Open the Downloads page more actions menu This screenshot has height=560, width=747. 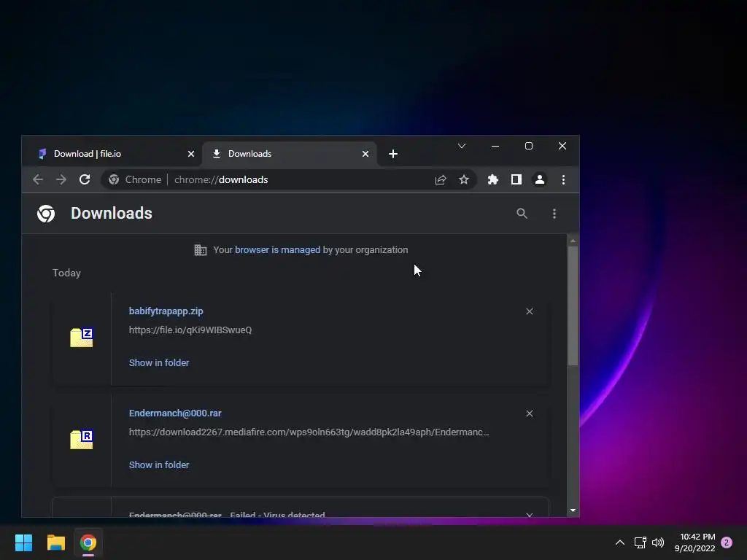pyautogui.click(x=554, y=214)
